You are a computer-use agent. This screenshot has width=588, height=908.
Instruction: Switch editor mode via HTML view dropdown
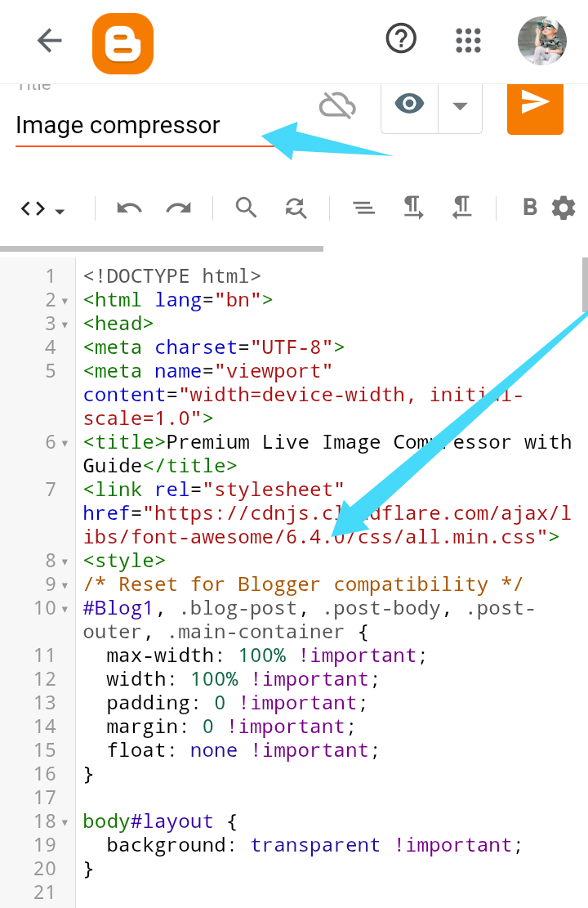[x=42, y=209]
